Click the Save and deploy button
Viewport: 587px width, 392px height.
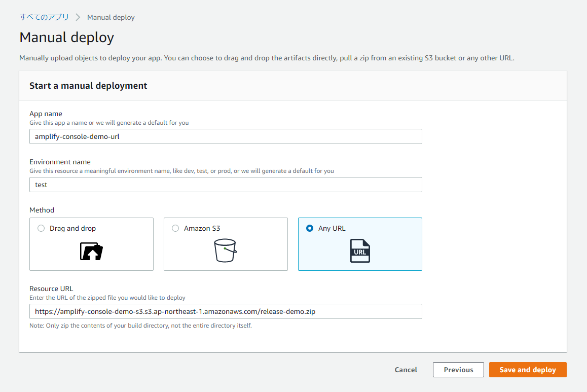(528, 370)
